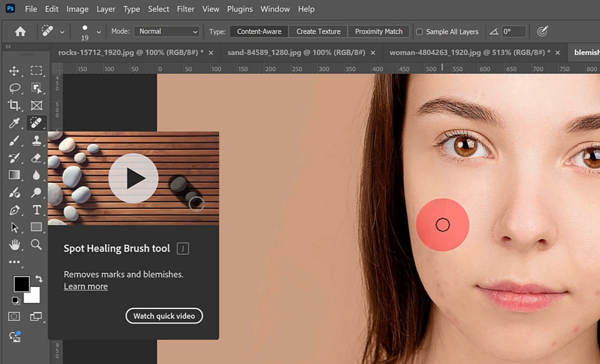The height and width of the screenshot is (364, 600).
Task: Select the Spot Healing Brush tool in toolbar
Action: tap(36, 123)
